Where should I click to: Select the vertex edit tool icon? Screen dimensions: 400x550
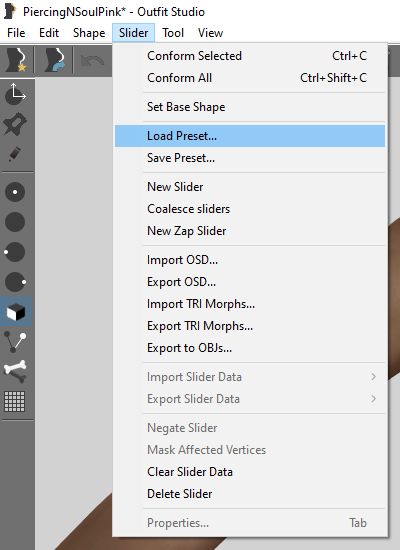(x=15, y=342)
